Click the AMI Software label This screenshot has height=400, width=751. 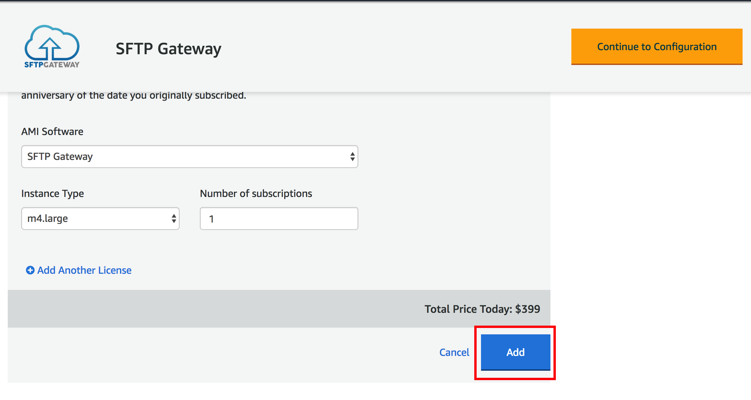pos(52,131)
